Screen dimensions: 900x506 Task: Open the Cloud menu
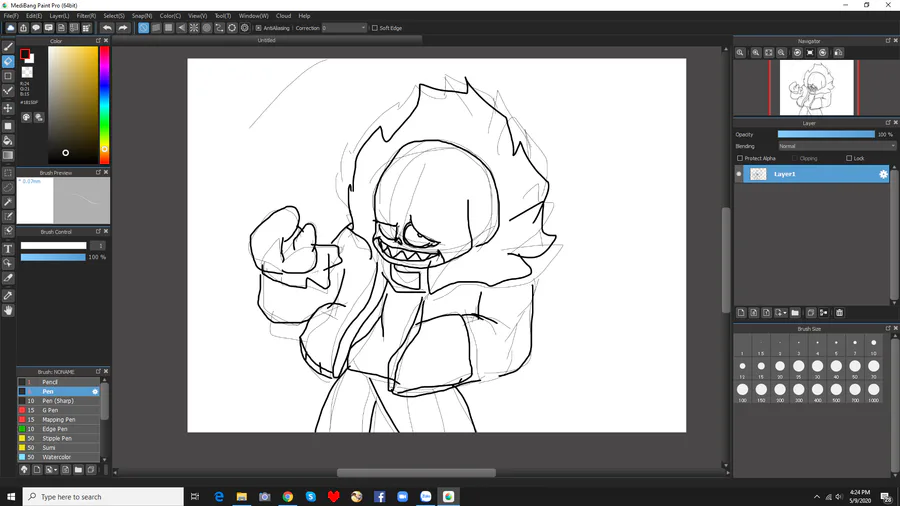click(x=284, y=16)
